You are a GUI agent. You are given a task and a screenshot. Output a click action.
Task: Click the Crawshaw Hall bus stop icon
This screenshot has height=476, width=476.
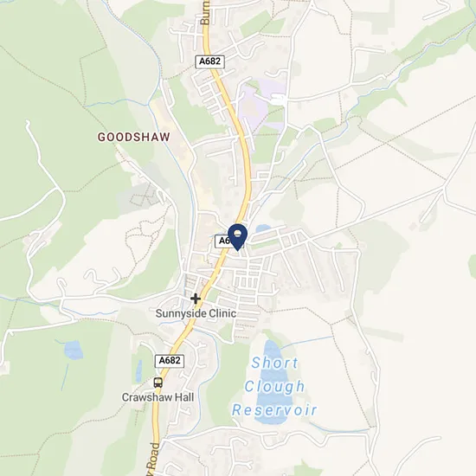coord(158,383)
